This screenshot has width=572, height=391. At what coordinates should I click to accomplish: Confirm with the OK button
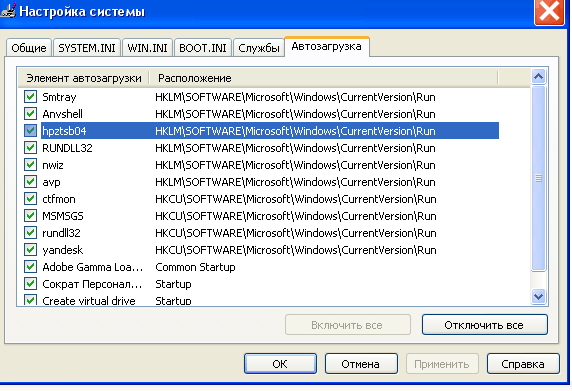[x=280, y=364]
